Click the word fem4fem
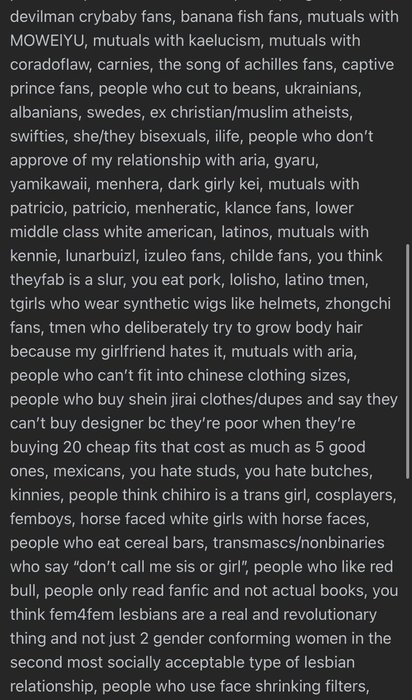This screenshot has height=700, width=412. (x=85, y=614)
